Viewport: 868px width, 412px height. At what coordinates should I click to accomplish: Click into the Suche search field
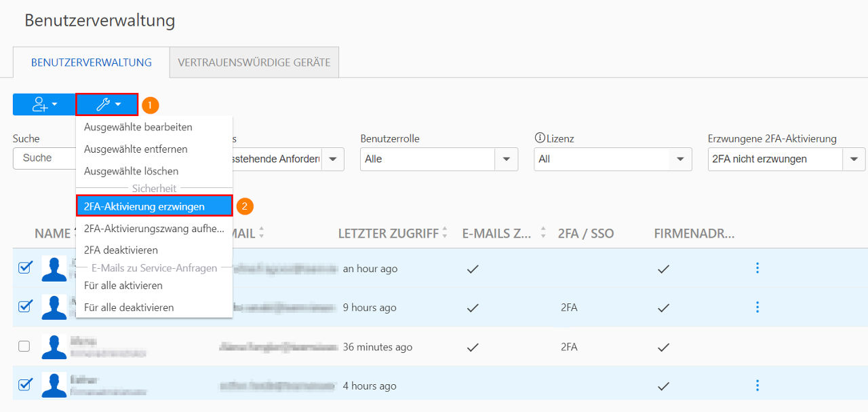pos(44,158)
